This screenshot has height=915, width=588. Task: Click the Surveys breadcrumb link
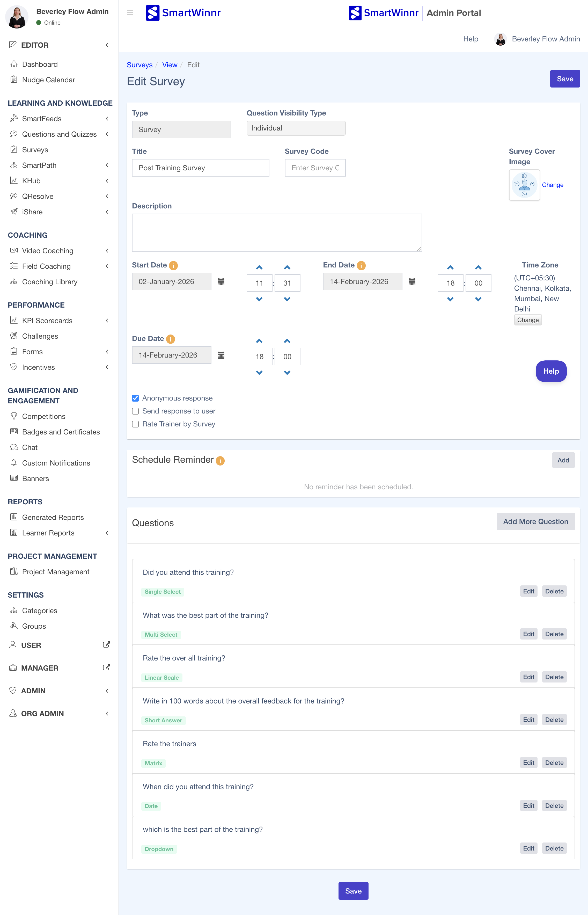click(x=139, y=65)
